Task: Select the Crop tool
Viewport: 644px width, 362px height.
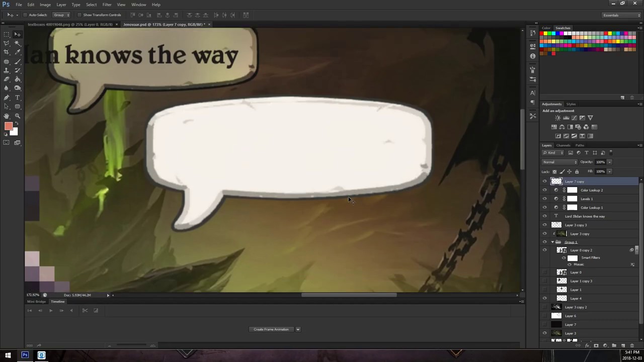Action: coord(7,52)
